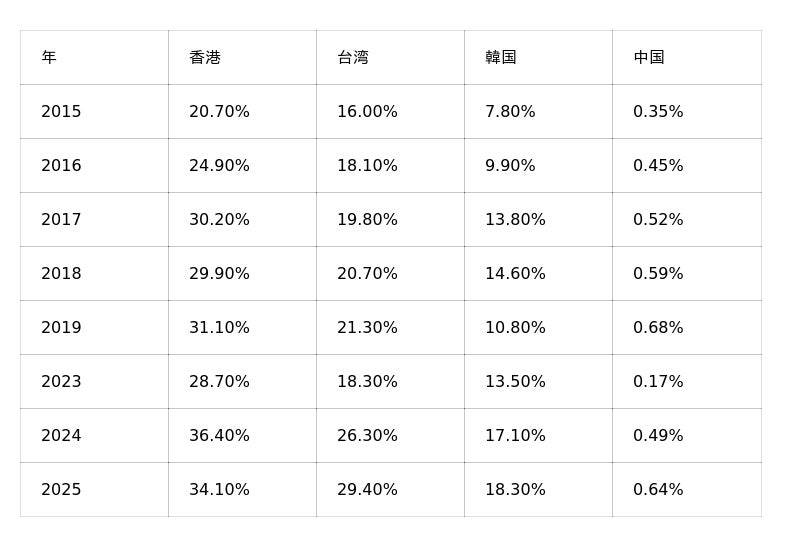Click the 16.00% cell

point(390,111)
